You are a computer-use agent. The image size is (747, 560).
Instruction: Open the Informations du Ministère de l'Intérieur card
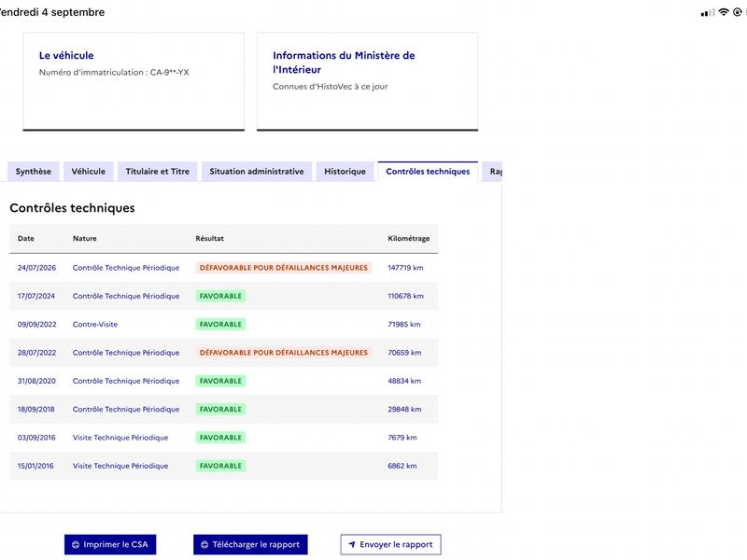click(367, 81)
